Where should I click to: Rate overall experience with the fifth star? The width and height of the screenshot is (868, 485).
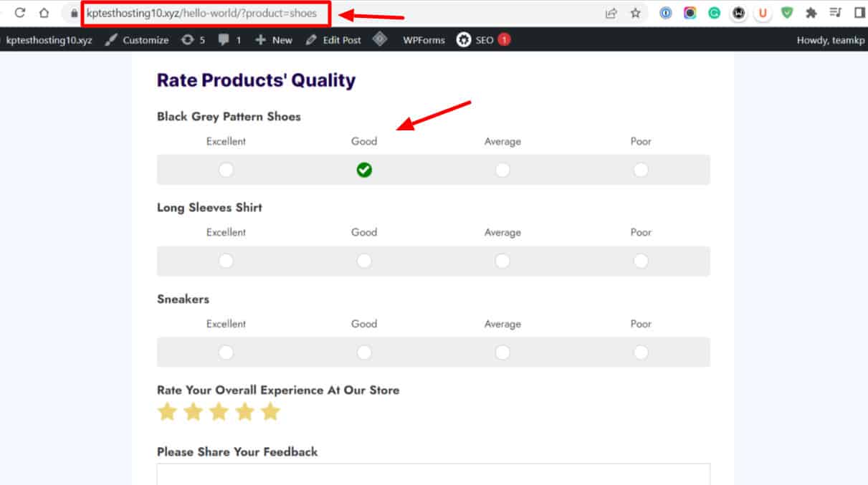coord(270,412)
